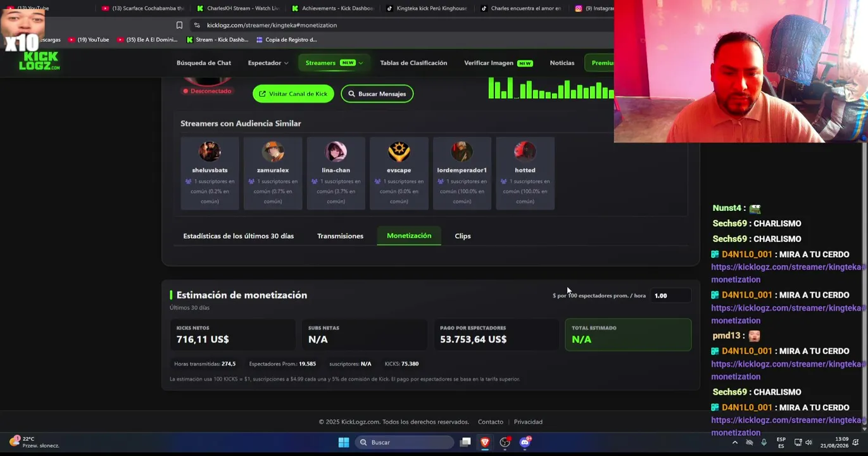Open the (19) YouTube bookmark
This screenshot has width=868, height=456.
click(89, 40)
